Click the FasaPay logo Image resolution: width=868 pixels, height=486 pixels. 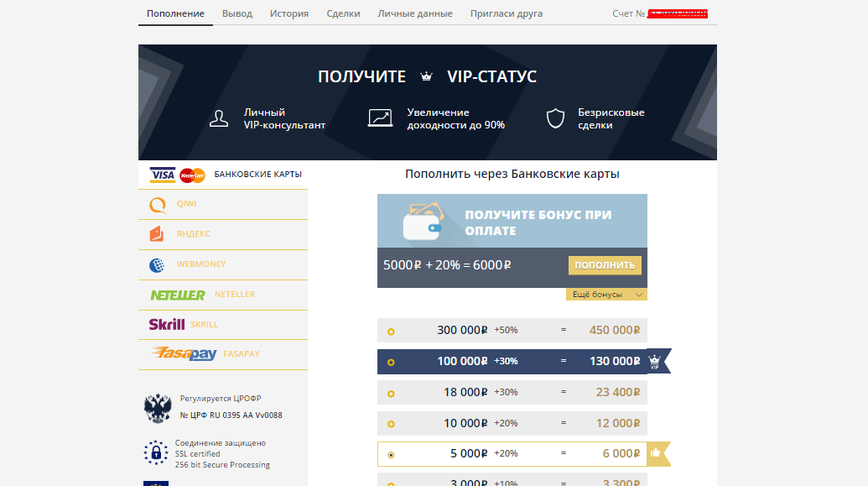(x=184, y=353)
